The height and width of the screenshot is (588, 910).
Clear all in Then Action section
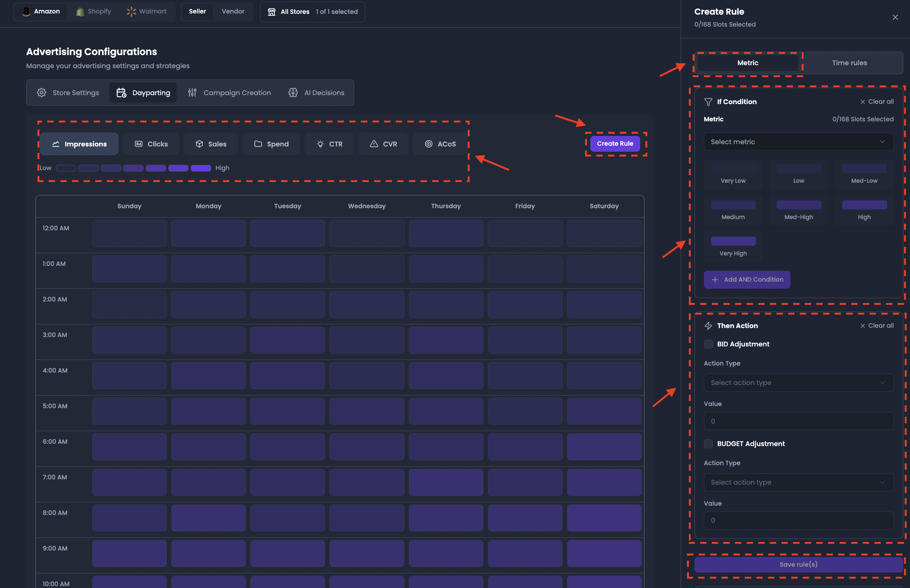(877, 326)
